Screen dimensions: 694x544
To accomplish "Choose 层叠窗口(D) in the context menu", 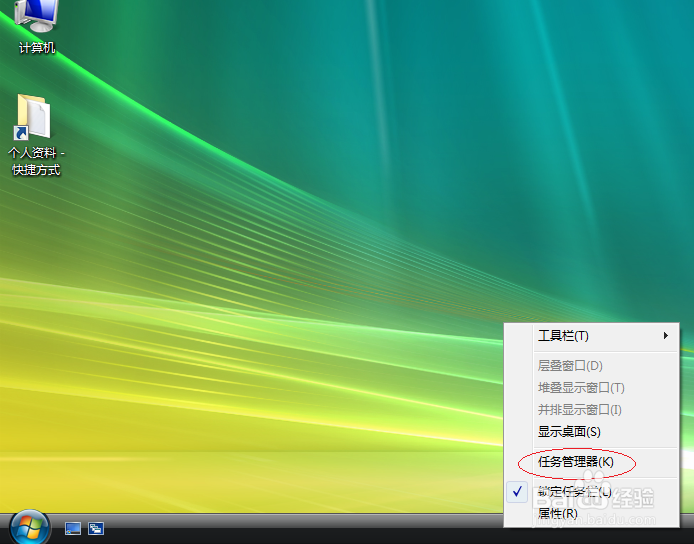I will (591, 366).
